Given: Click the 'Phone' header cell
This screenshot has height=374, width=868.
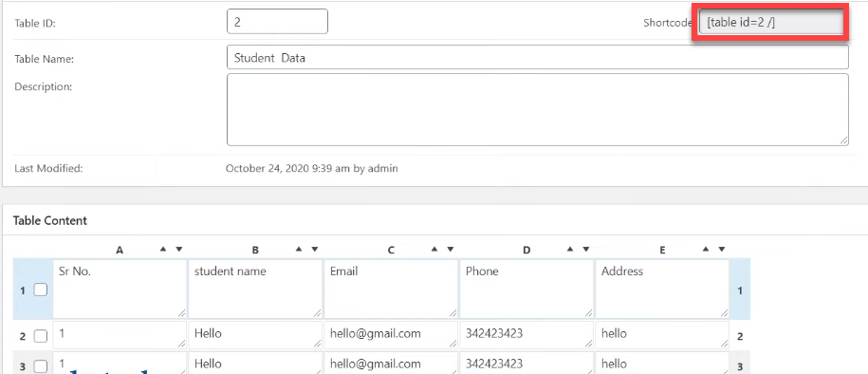Looking at the screenshot, I should click(526, 290).
